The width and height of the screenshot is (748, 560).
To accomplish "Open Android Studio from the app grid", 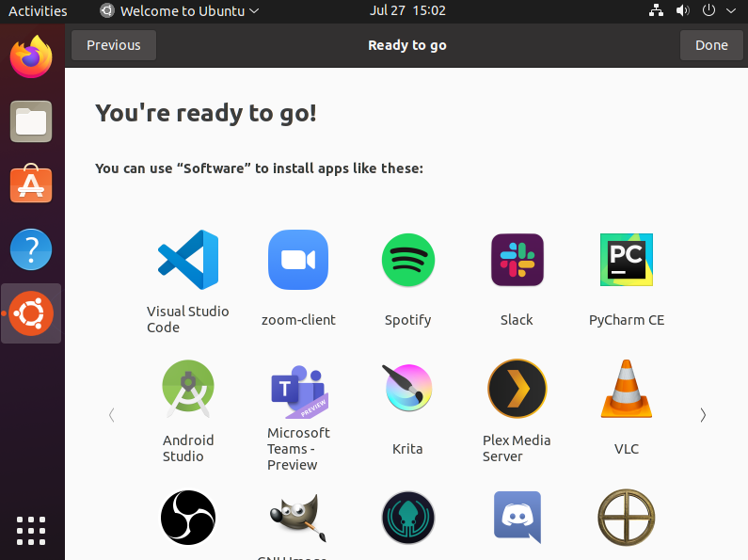I will (188, 389).
